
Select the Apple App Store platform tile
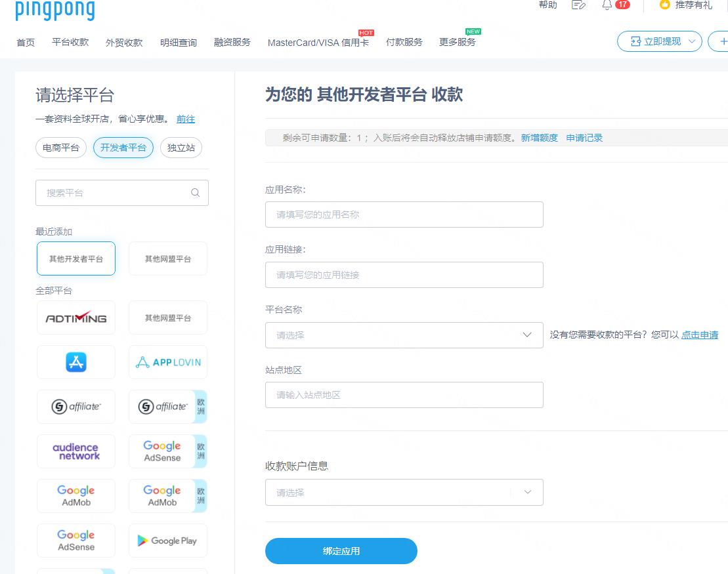(x=76, y=362)
